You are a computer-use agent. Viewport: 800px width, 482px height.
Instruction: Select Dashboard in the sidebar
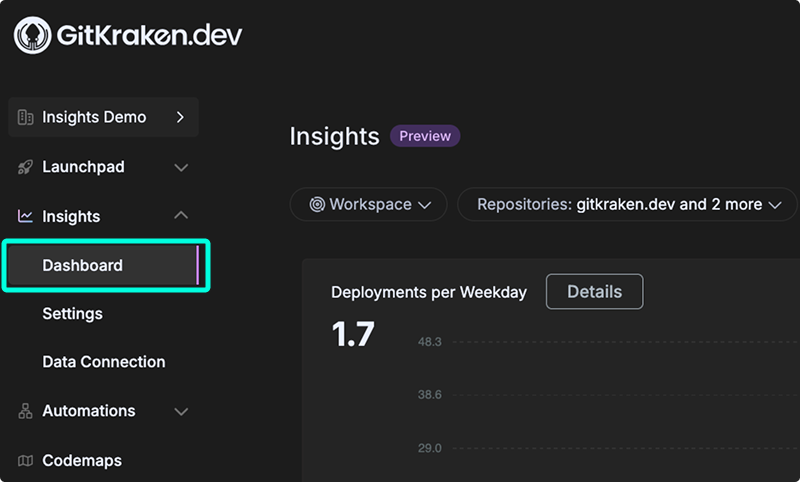pyautogui.click(x=103, y=265)
